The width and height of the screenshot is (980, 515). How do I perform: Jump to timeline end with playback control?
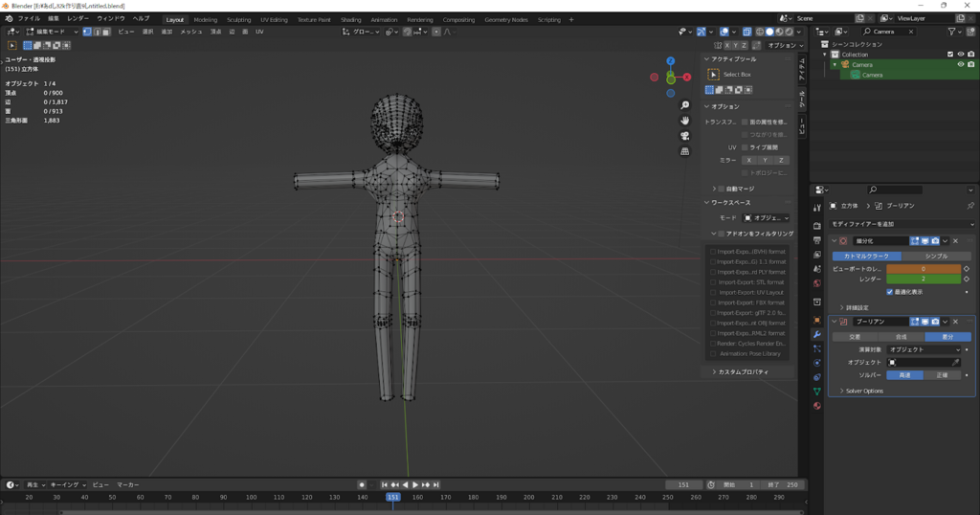pos(436,485)
